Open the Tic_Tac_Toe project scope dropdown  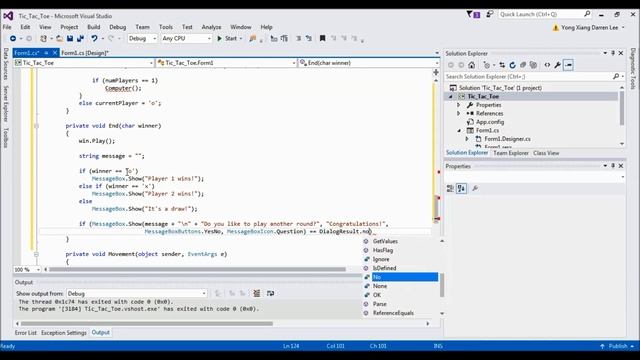84,63
